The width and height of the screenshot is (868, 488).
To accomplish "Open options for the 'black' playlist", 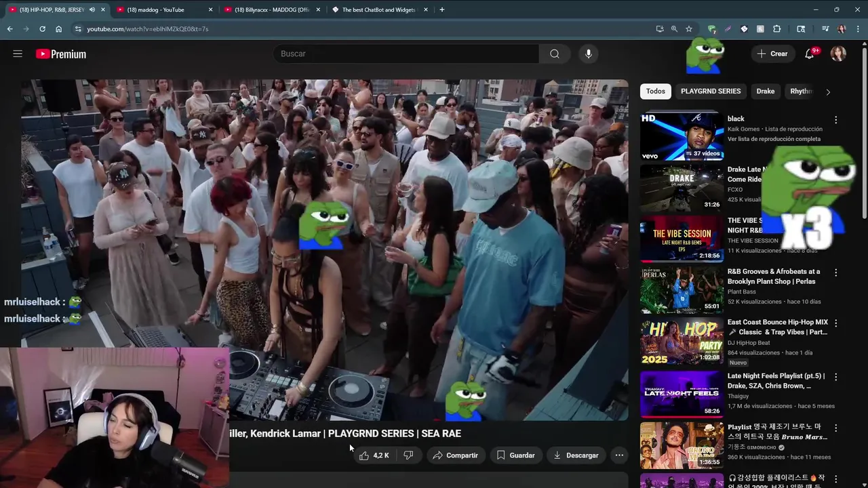I will pos(835,120).
